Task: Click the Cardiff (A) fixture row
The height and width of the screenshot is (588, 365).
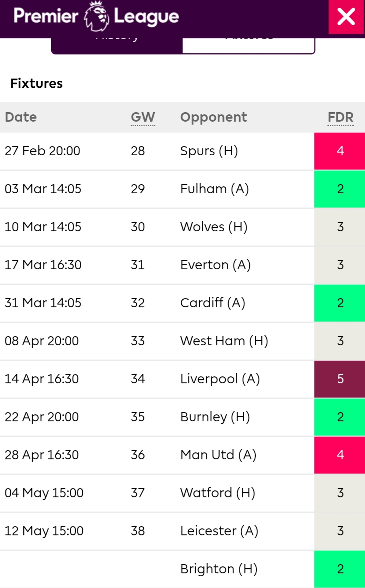Action: (x=182, y=303)
